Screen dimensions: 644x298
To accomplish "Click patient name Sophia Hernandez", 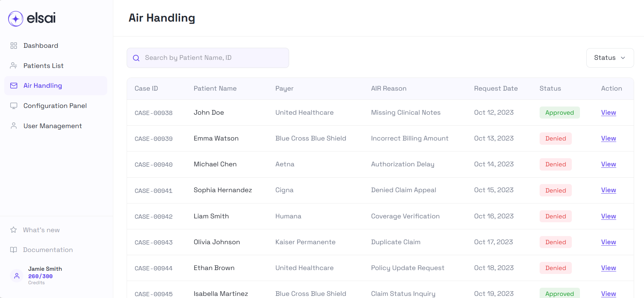I will pyautogui.click(x=223, y=190).
